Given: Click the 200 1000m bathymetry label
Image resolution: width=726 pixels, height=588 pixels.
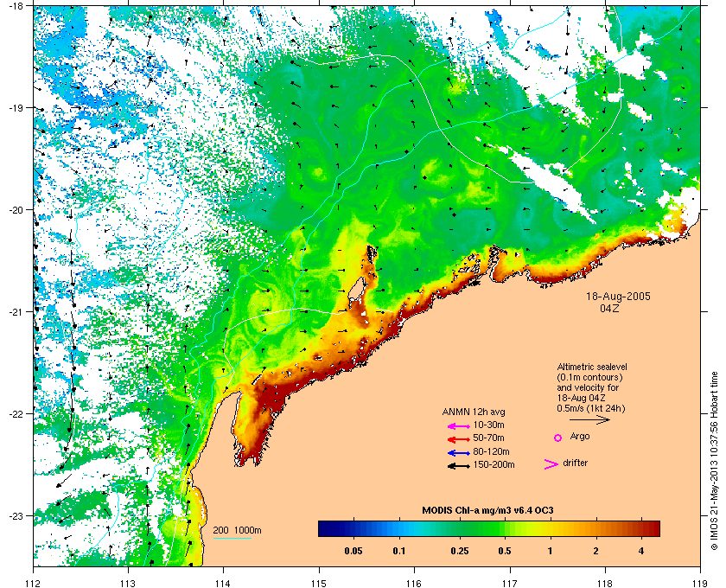Looking at the screenshot, I should pos(237,531).
